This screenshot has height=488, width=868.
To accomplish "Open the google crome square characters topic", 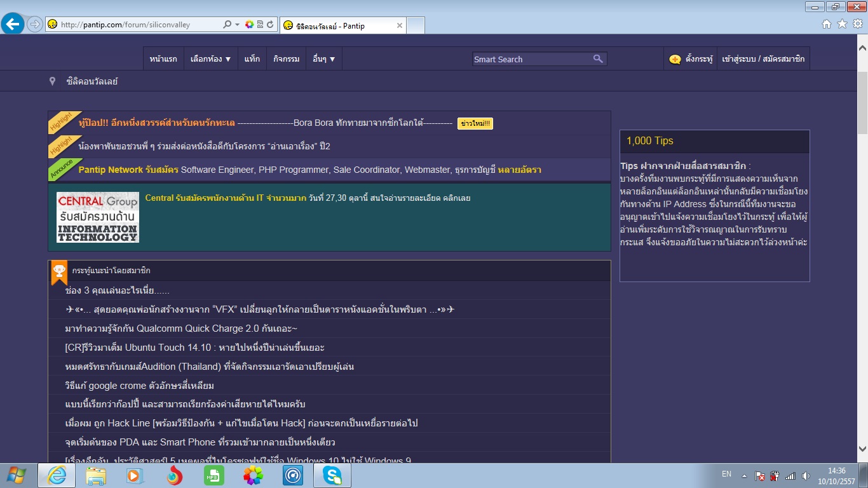I will [139, 386].
